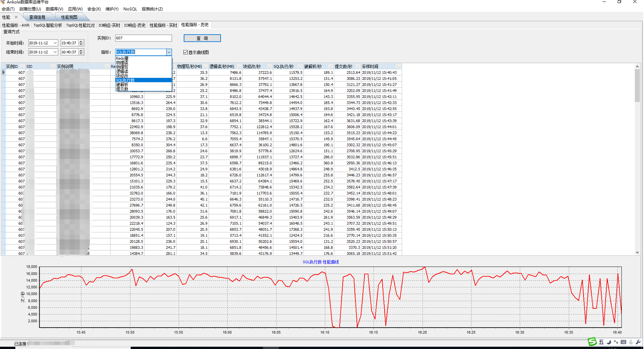
Task: Click the Ankole app icon in title bar
Action: click(x=3, y=2)
